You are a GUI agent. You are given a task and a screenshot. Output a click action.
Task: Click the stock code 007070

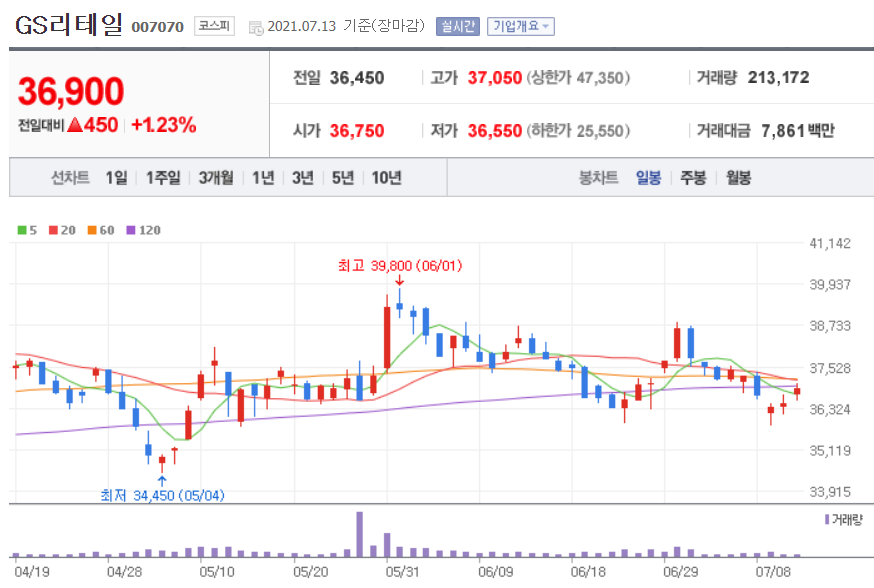click(x=157, y=27)
